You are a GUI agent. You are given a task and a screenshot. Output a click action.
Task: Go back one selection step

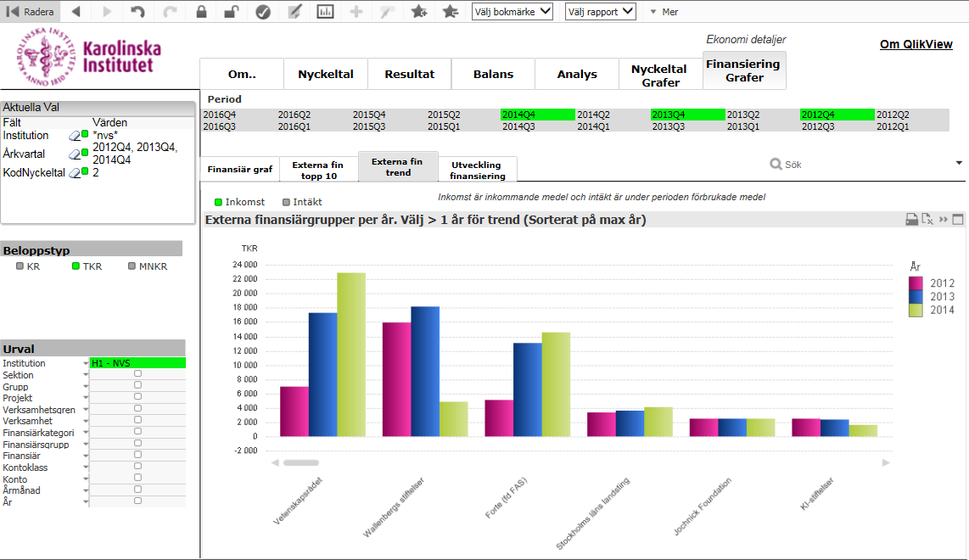[76, 12]
